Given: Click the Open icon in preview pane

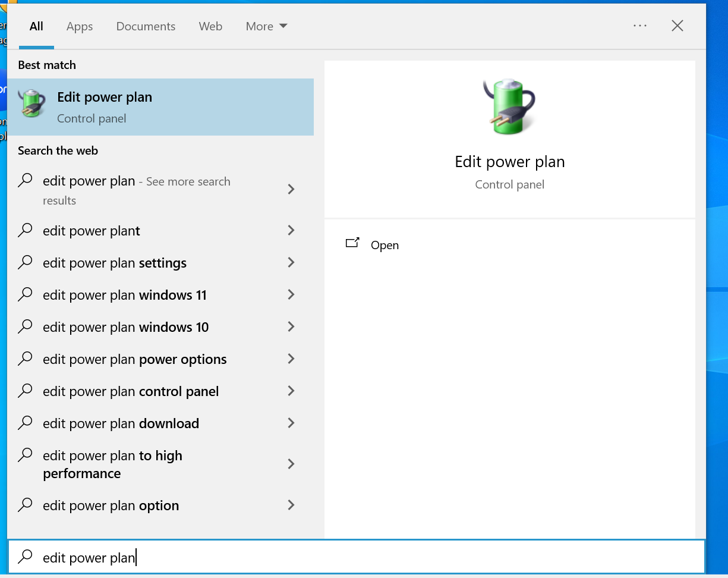Looking at the screenshot, I should [352, 243].
